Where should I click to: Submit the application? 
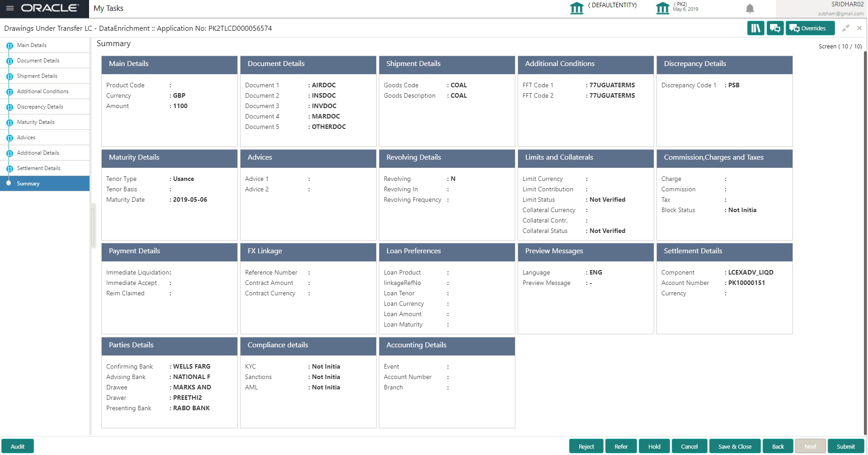pyautogui.click(x=846, y=446)
